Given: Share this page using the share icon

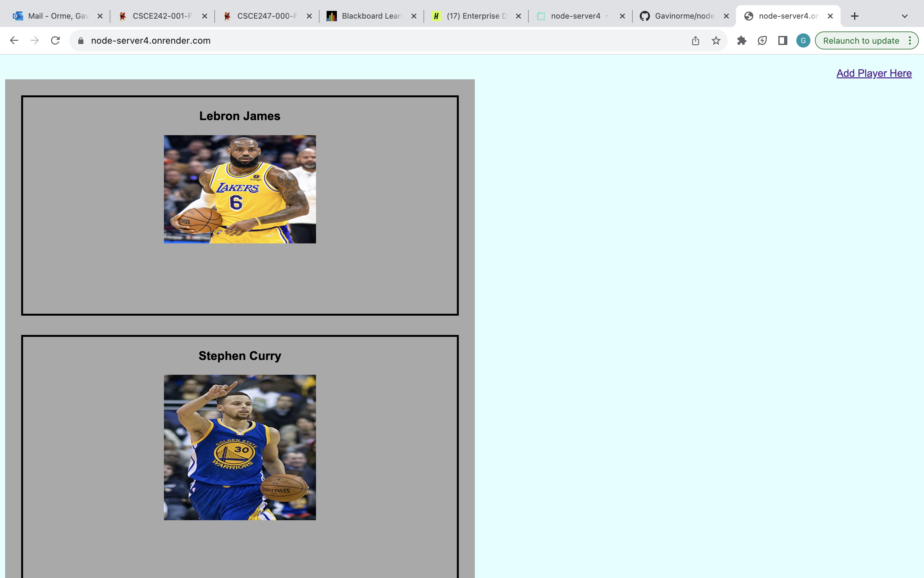Looking at the screenshot, I should 695,40.
